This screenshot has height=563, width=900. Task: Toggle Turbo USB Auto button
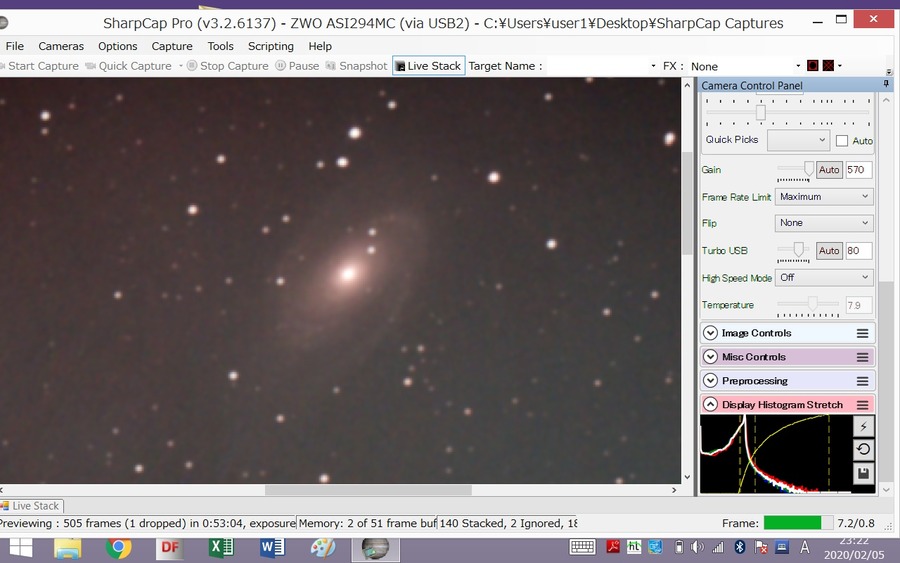829,251
